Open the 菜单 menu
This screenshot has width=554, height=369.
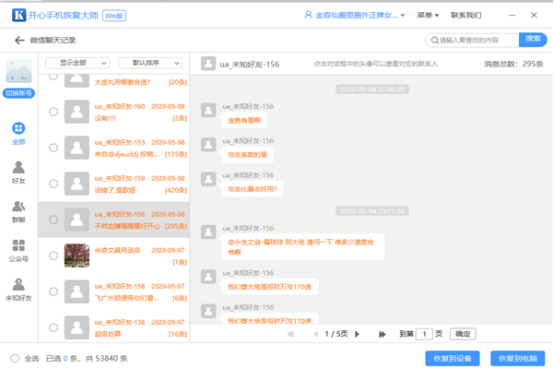(428, 15)
